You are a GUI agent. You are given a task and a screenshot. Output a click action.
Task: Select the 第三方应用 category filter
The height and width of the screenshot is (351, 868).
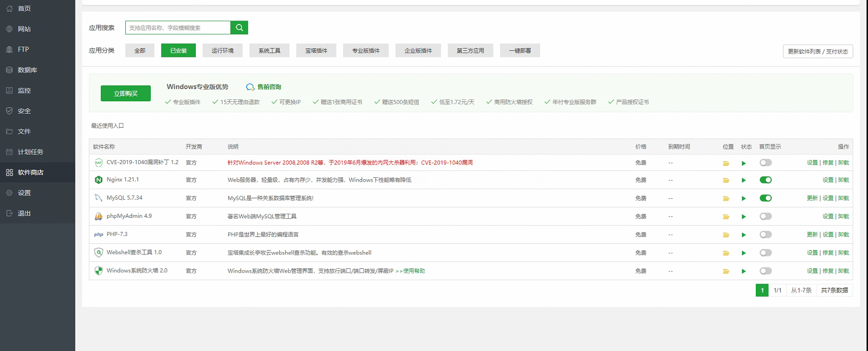470,50
